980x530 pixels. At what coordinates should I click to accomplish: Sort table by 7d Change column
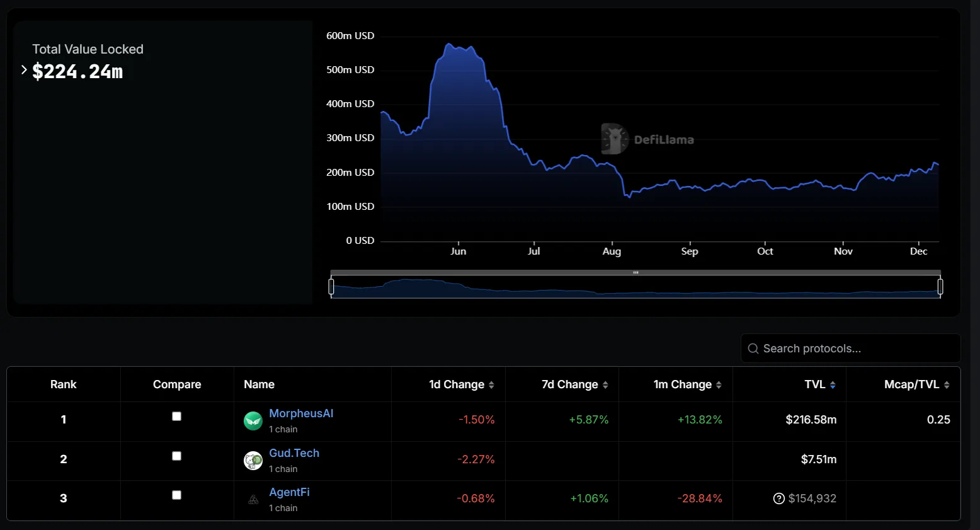(605, 385)
